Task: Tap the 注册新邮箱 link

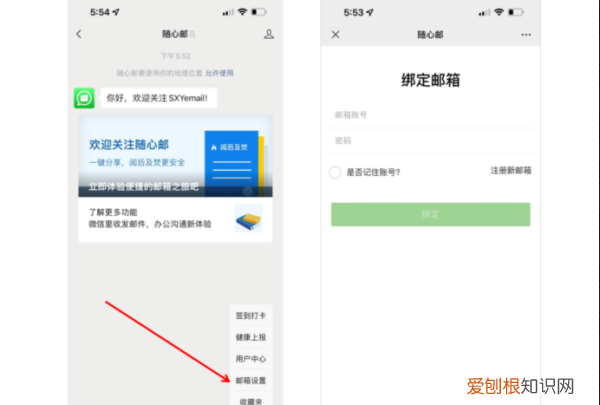Action: (x=511, y=170)
